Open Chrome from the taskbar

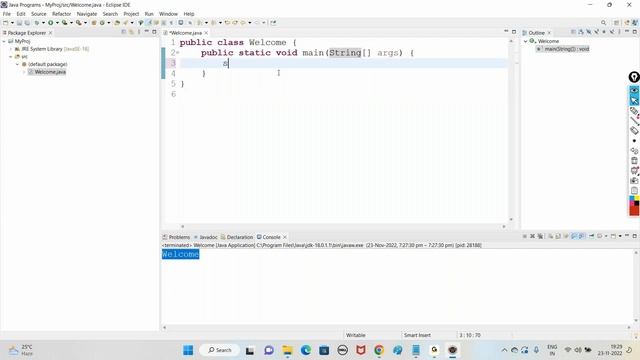(379, 350)
